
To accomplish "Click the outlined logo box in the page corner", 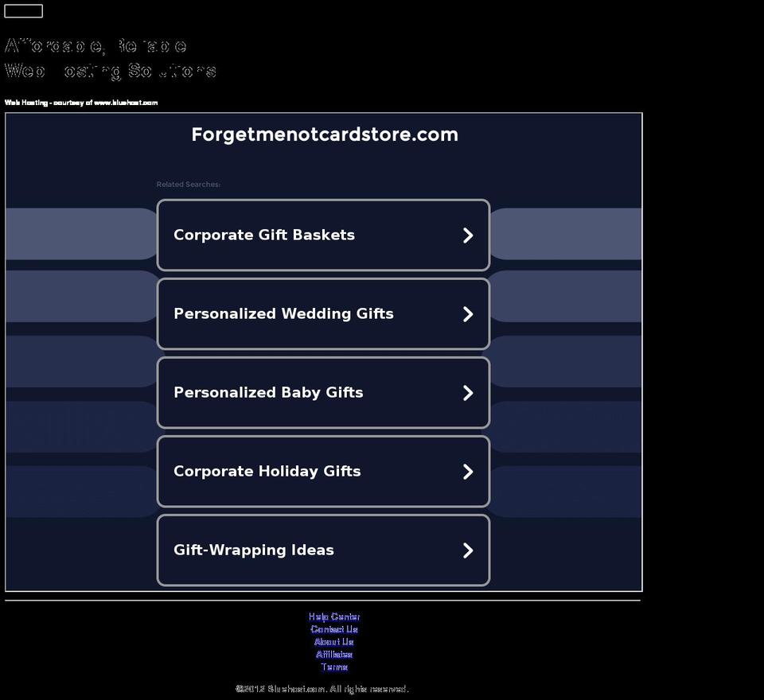I will [x=23, y=10].
